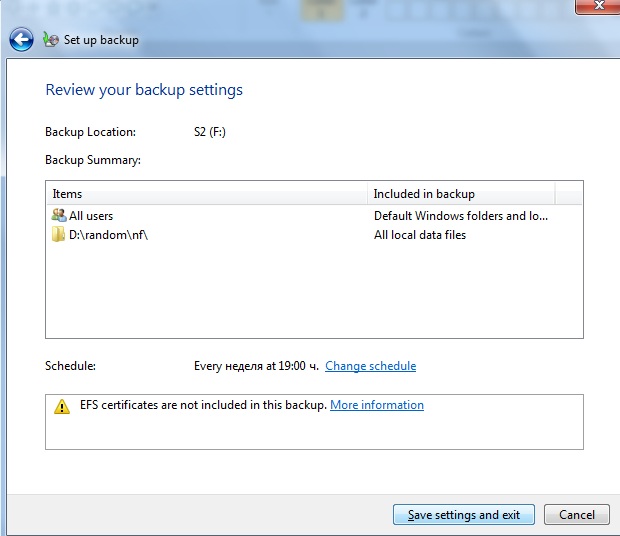Cancel the backup setup

[x=577, y=515]
